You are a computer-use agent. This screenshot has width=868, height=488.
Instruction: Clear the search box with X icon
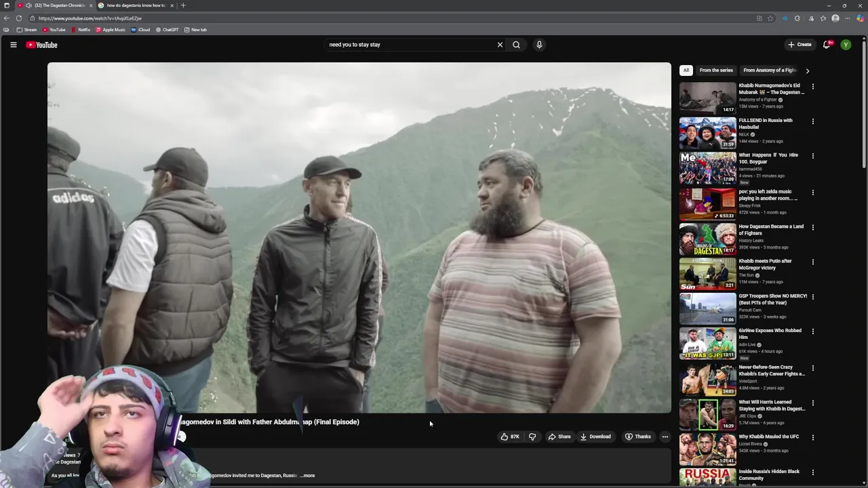[500, 45]
